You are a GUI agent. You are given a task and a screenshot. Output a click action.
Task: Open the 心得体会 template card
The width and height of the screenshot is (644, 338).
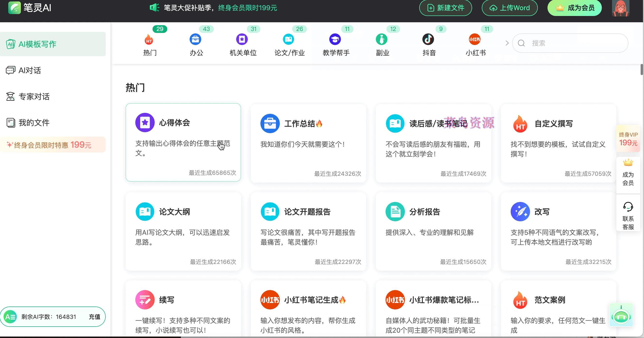click(183, 142)
